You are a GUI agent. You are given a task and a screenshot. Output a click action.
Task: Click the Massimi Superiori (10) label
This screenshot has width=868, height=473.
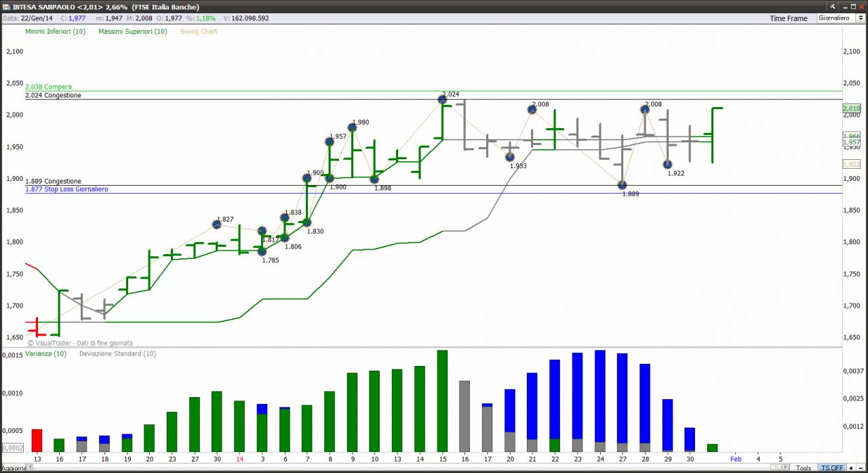[x=132, y=31]
